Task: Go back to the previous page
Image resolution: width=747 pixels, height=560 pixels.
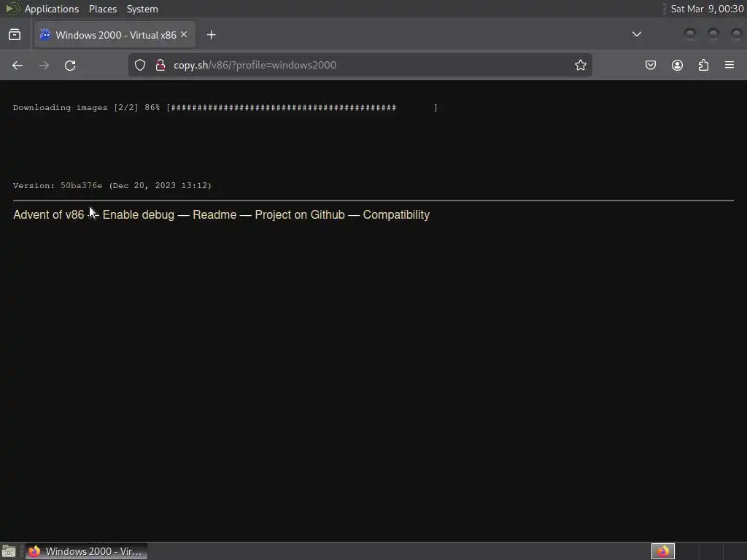Action: pos(18,65)
